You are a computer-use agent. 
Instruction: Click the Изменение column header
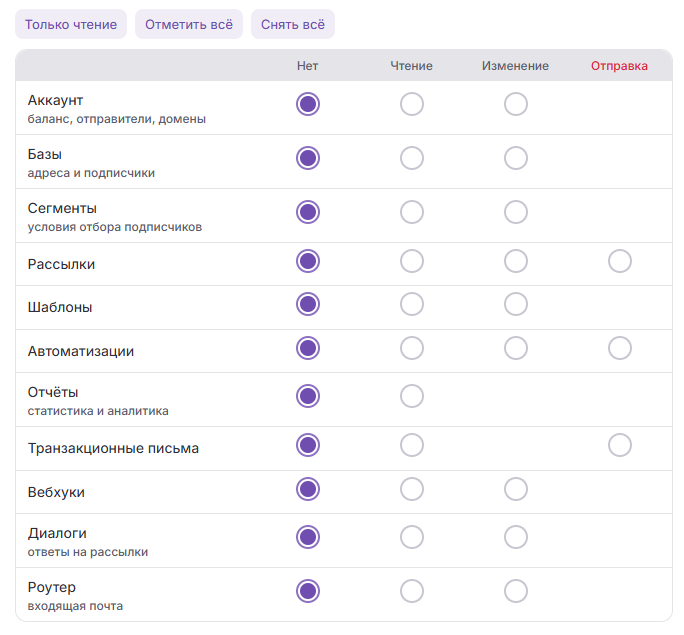tap(515, 66)
